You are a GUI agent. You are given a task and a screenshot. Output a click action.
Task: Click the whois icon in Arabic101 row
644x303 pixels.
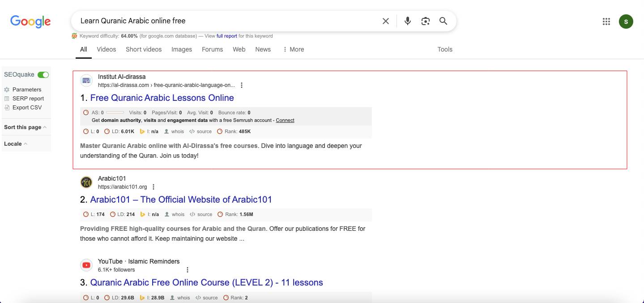tap(167, 214)
